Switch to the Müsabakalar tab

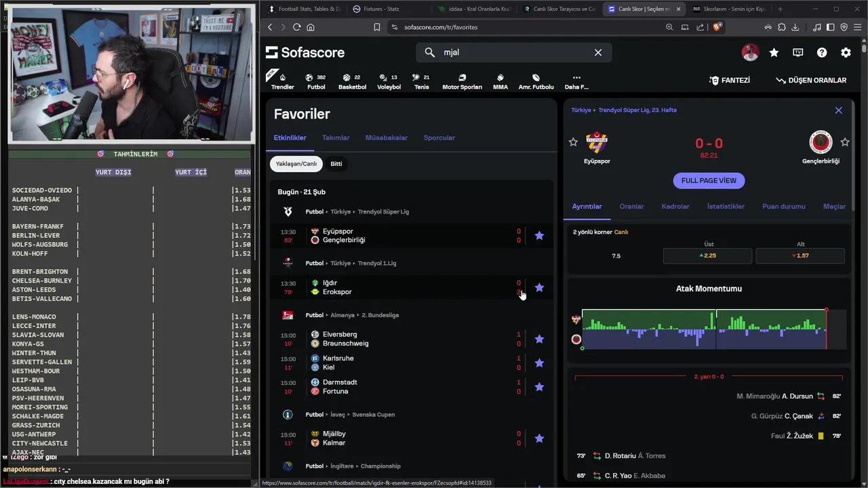coord(387,138)
